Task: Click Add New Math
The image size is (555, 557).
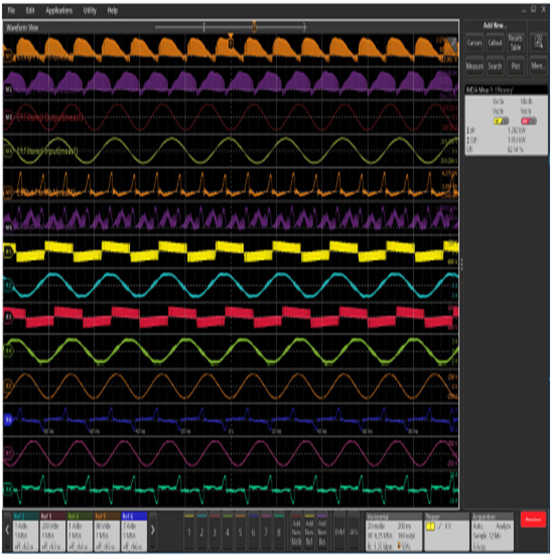Action: (x=296, y=532)
